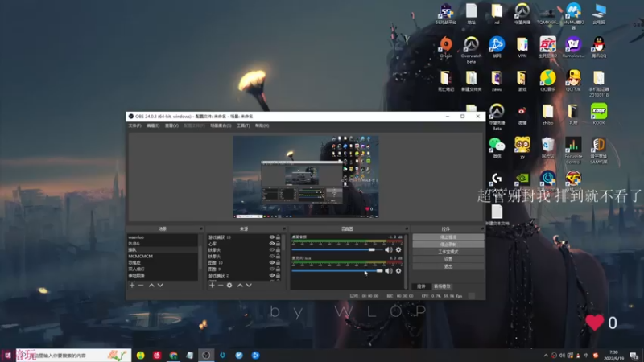Click the OBS Studio taskbar icon
The width and height of the screenshot is (644, 362).
[x=206, y=356]
